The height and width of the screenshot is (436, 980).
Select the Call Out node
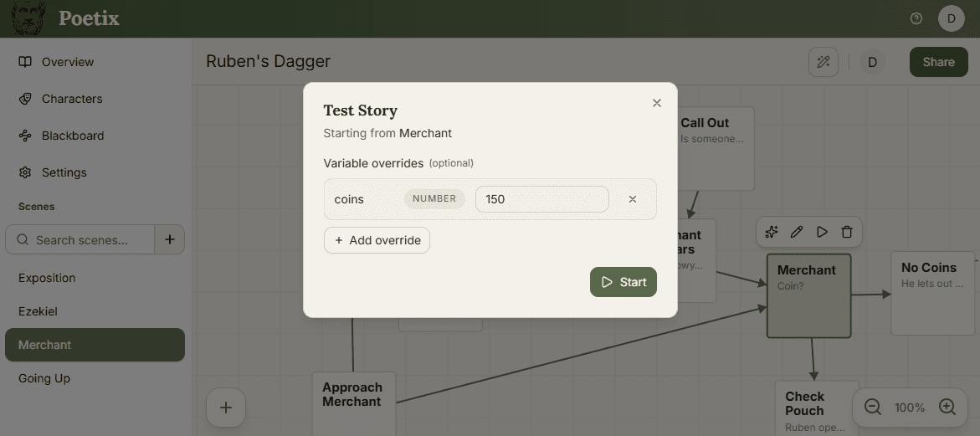716,149
